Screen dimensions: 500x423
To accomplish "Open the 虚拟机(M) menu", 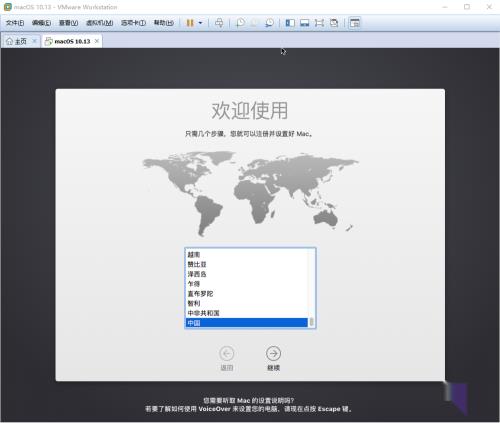I will 100,23.
